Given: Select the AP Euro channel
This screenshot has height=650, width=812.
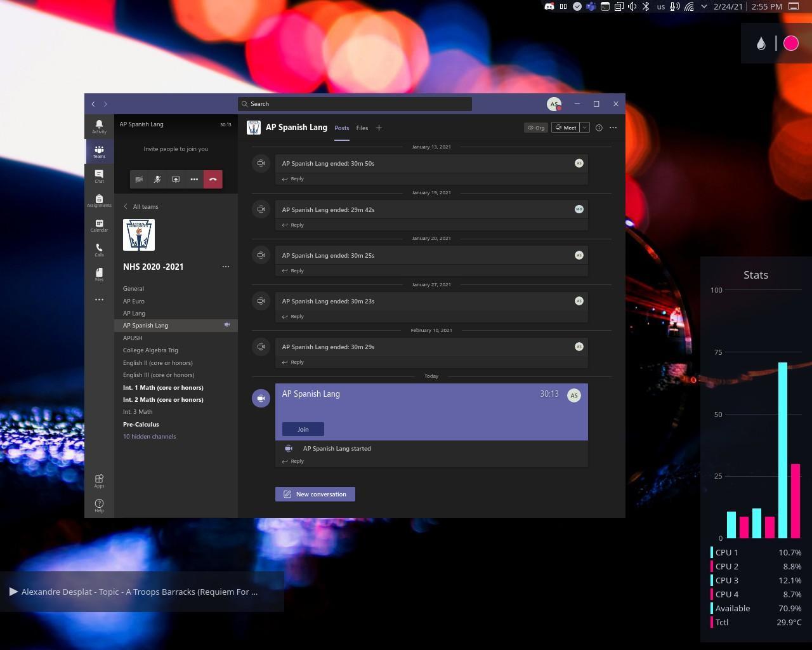Looking at the screenshot, I should [x=176, y=301].
